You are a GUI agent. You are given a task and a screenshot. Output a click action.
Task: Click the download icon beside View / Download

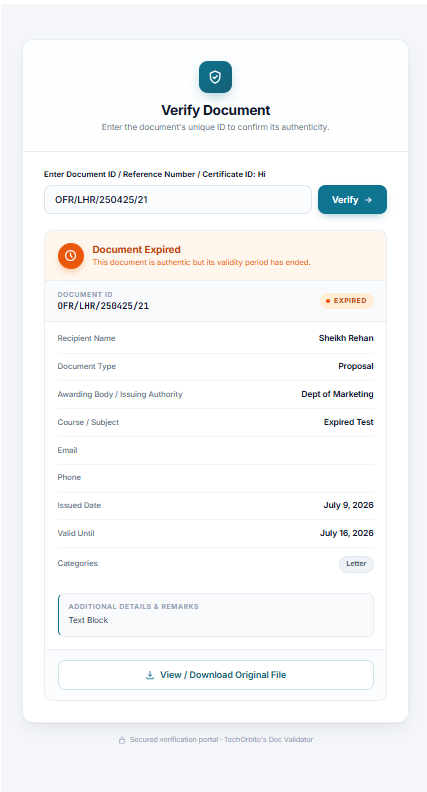click(x=150, y=675)
